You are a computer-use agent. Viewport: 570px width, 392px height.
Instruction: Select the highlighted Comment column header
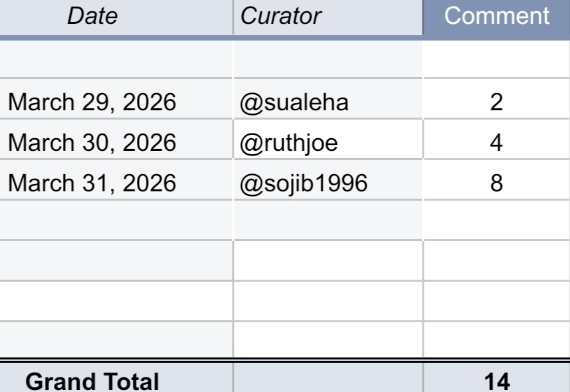497,17
